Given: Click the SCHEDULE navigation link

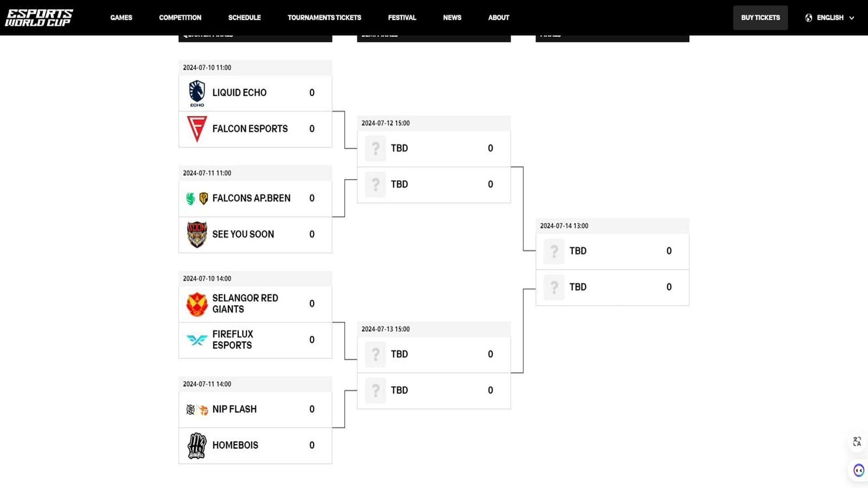Looking at the screenshot, I should [245, 17].
